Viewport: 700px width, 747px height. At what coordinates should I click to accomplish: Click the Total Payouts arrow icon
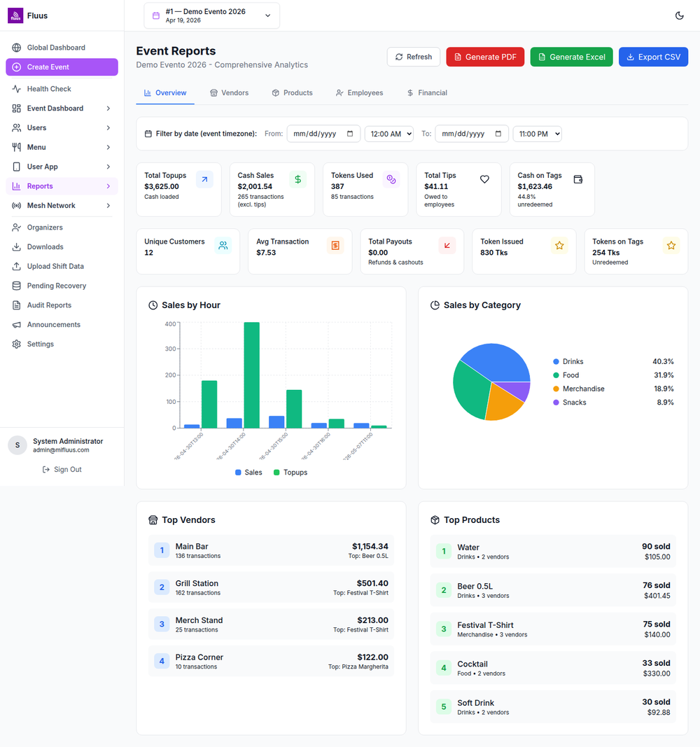click(x=447, y=246)
